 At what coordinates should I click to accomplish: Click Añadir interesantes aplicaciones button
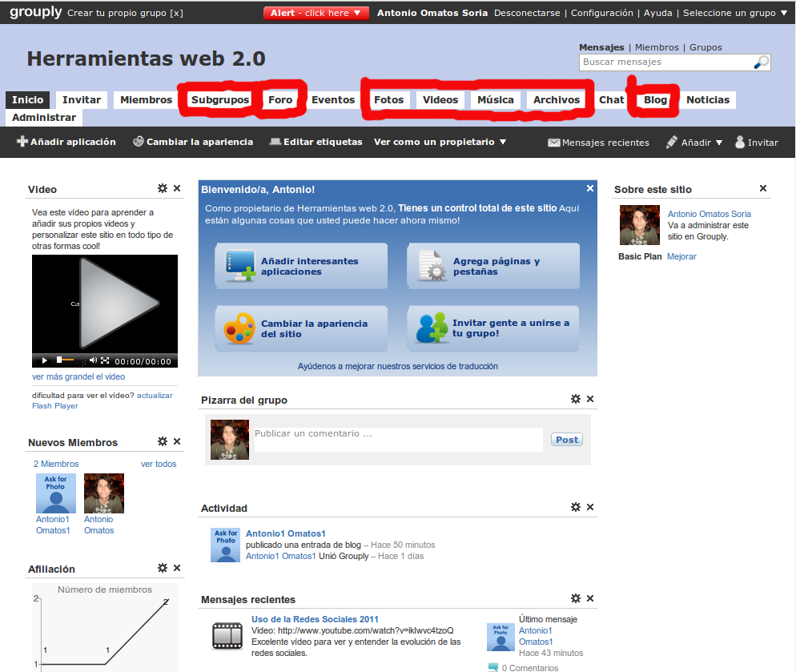pyautogui.click(x=301, y=266)
